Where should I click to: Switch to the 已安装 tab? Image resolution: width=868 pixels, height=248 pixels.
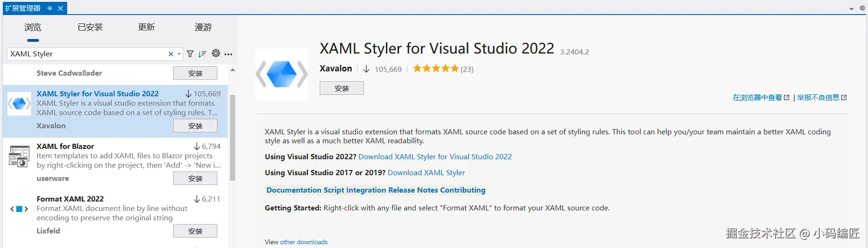[90, 27]
